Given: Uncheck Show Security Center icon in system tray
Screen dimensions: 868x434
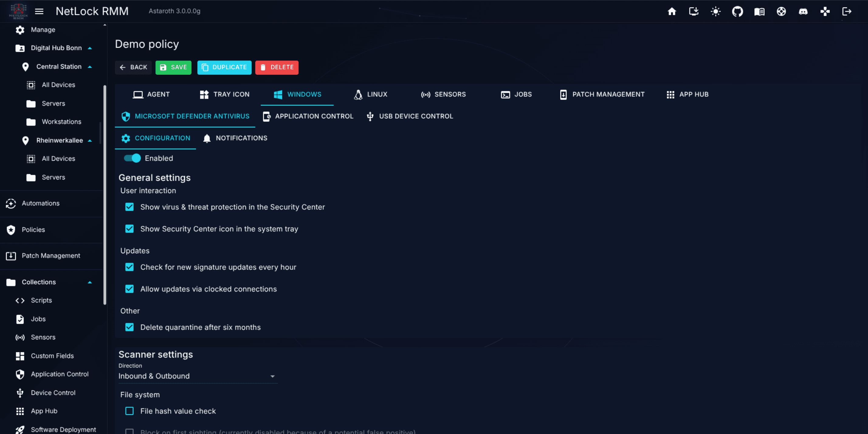Looking at the screenshot, I should tap(129, 229).
